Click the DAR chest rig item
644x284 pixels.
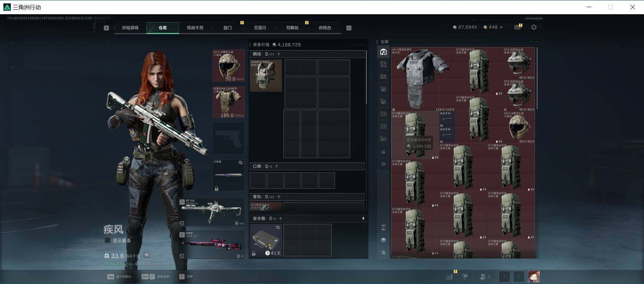tap(266, 75)
